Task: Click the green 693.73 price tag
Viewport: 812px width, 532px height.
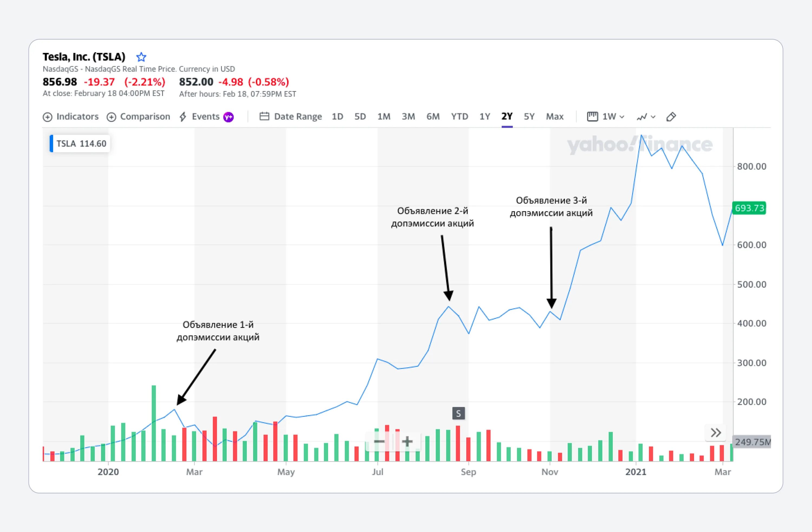Action: click(x=749, y=208)
